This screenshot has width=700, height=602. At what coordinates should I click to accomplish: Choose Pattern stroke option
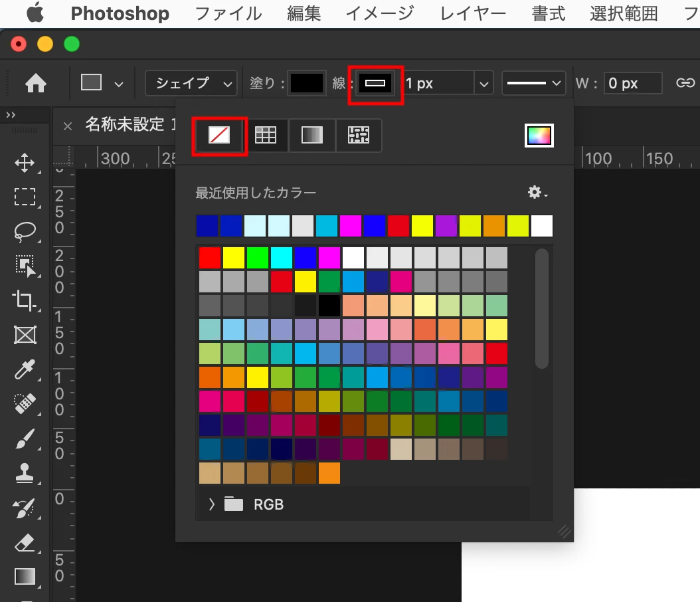359,135
